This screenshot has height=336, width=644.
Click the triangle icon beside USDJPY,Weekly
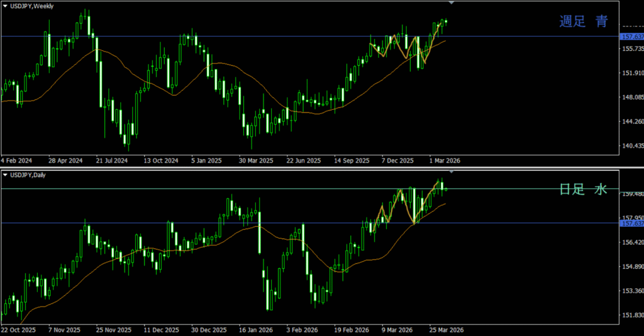click(x=6, y=6)
